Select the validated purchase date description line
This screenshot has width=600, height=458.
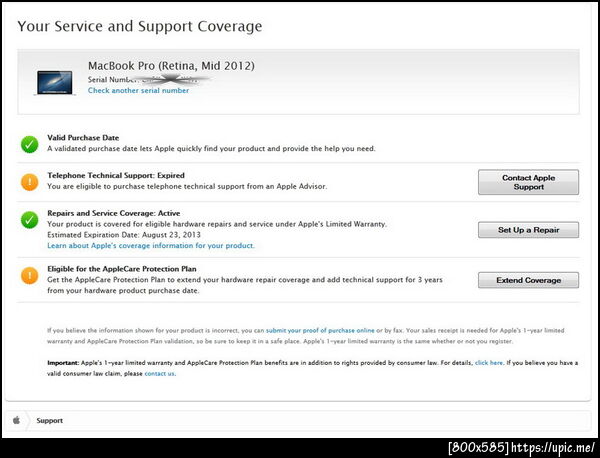click(x=211, y=148)
